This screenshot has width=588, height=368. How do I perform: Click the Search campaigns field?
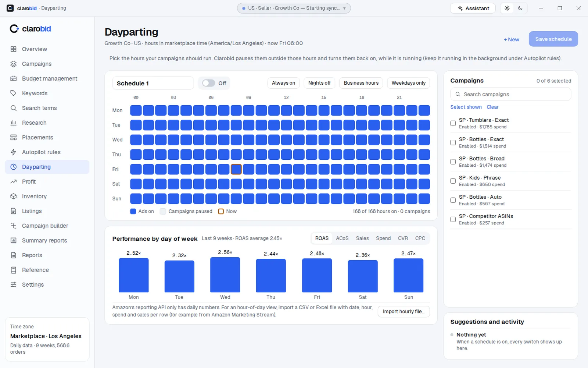point(511,94)
